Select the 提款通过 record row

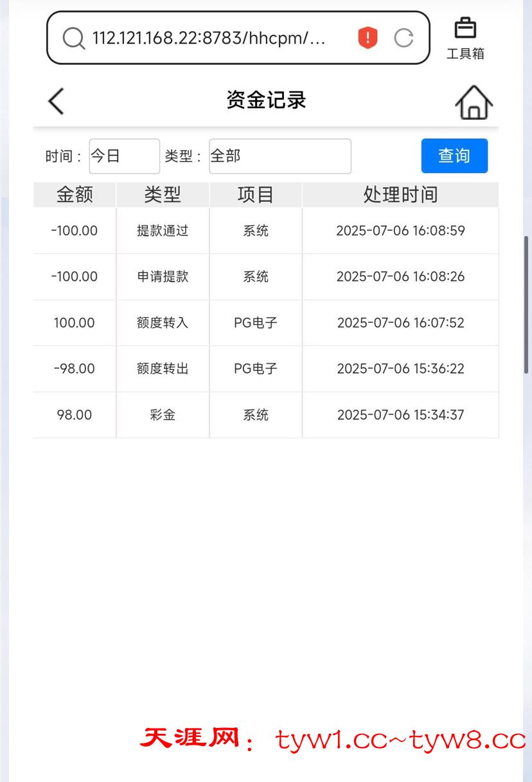[x=163, y=231]
